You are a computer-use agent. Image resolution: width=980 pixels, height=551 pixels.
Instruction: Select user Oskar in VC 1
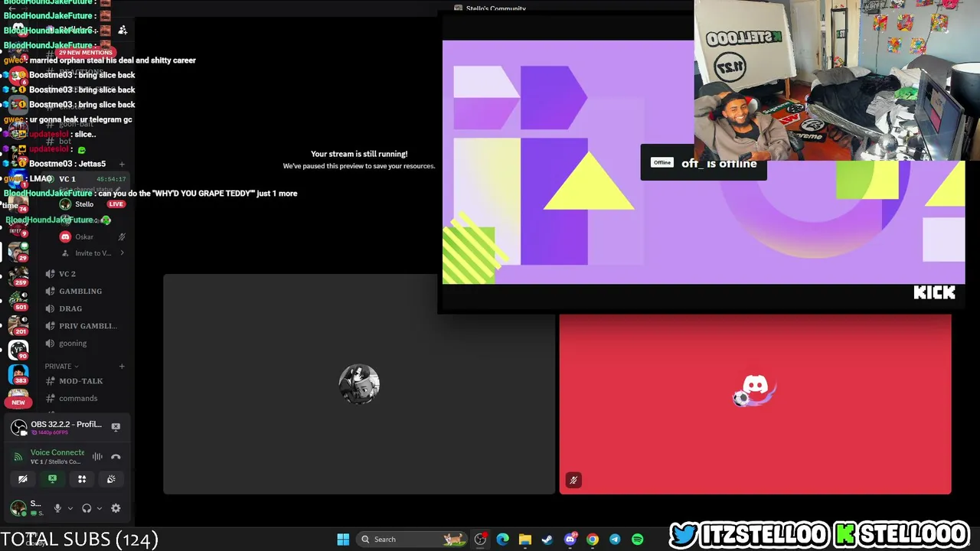[x=84, y=237]
